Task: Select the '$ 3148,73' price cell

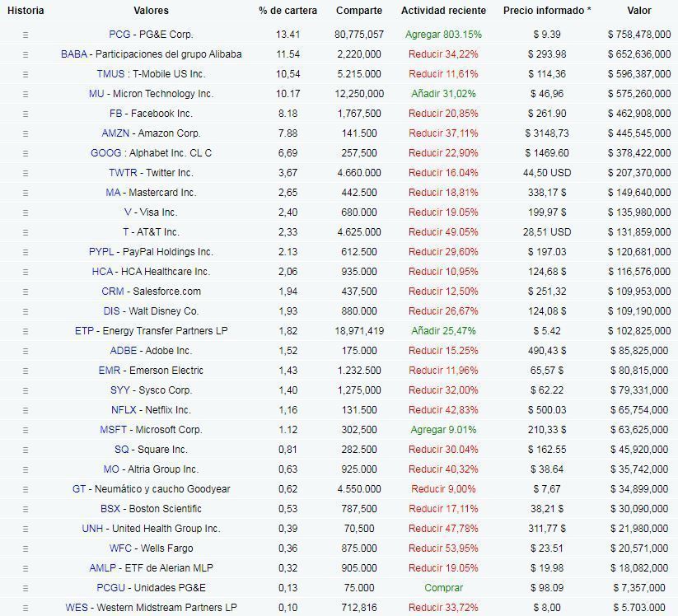Action: [x=547, y=133]
